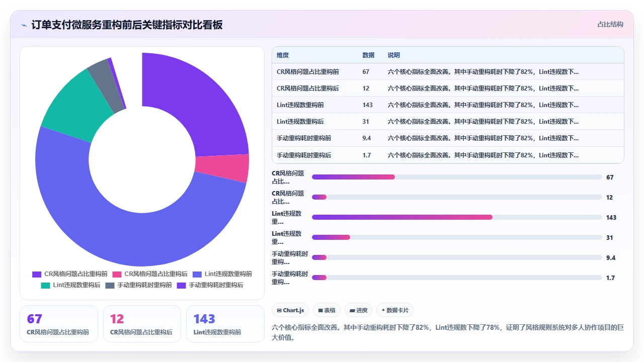Click the dashboard title icon beside 订单支付微服务

pyautogui.click(x=24, y=25)
